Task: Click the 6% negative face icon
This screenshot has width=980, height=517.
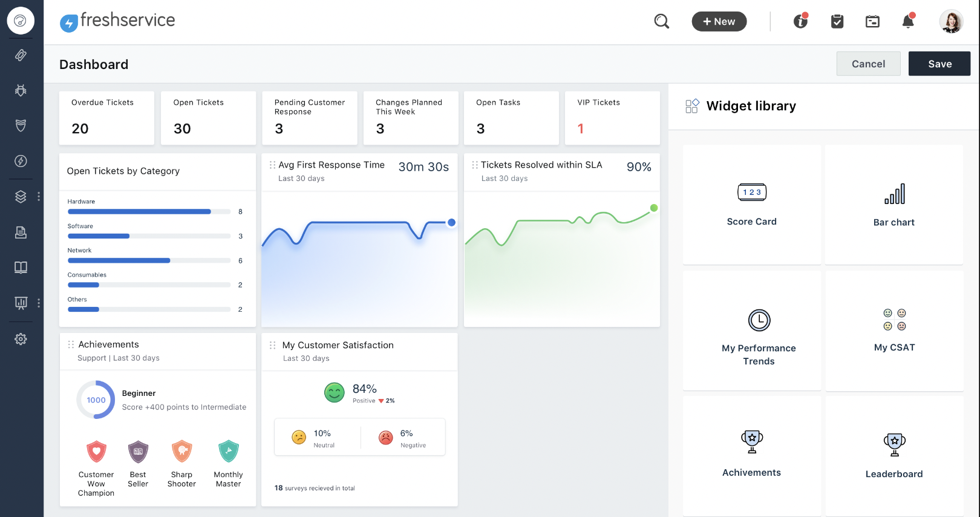Action: point(386,437)
